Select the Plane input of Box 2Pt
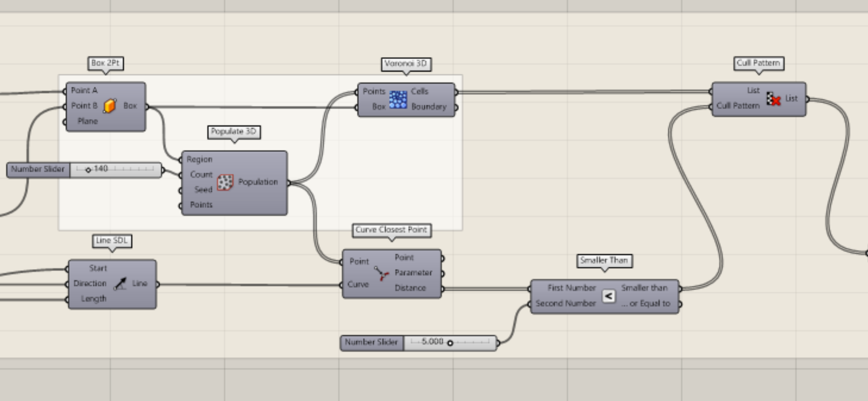 88,121
